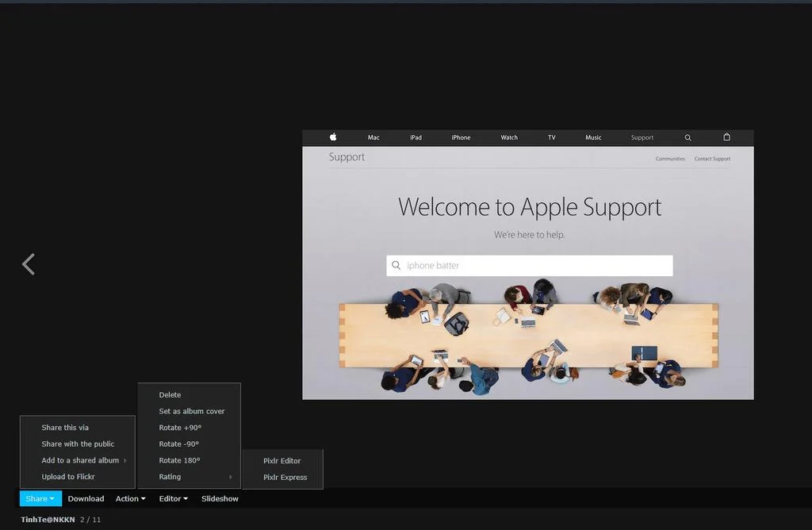The width and height of the screenshot is (812, 530).
Task: Click the Support page title text
Action: point(347,157)
